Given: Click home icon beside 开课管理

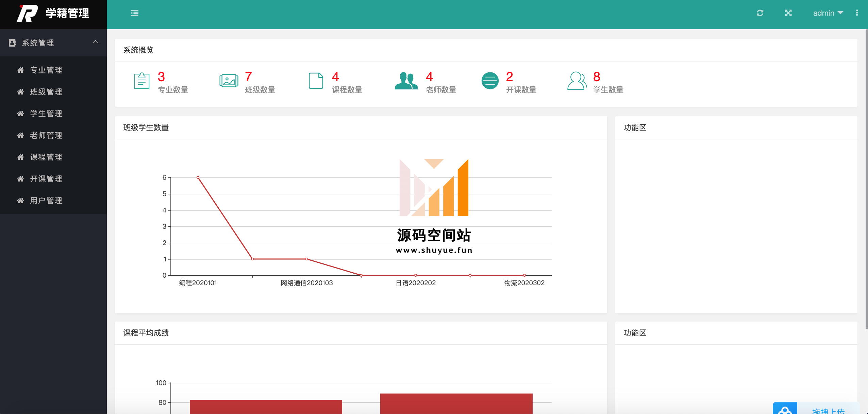Looking at the screenshot, I should click(20, 179).
